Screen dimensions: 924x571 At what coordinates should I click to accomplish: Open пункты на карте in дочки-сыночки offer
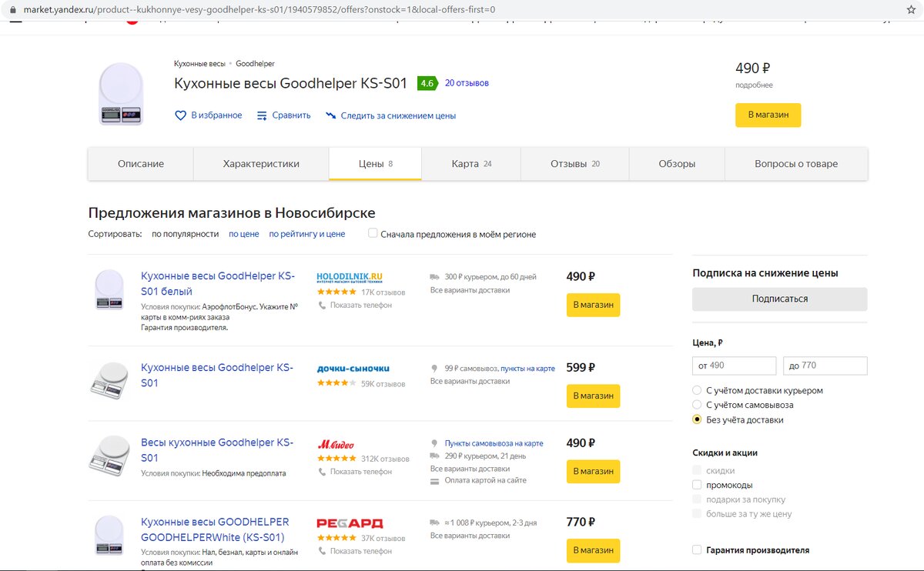click(x=528, y=369)
